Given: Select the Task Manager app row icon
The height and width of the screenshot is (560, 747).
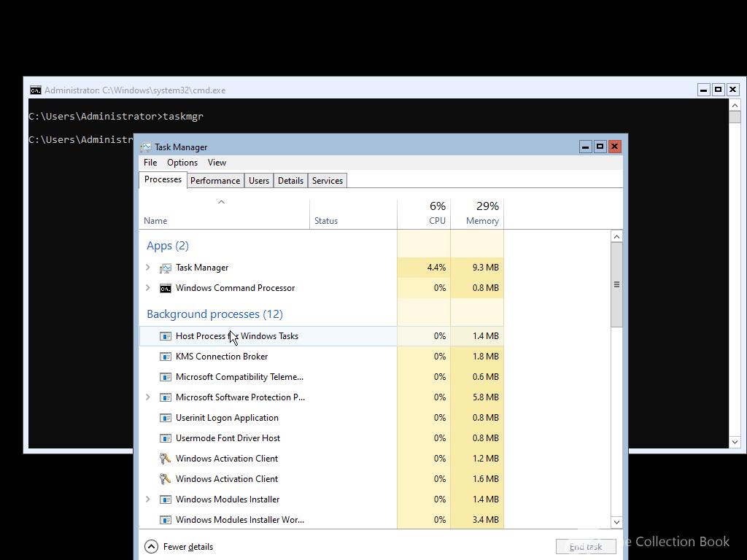Looking at the screenshot, I should coord(166,268).
